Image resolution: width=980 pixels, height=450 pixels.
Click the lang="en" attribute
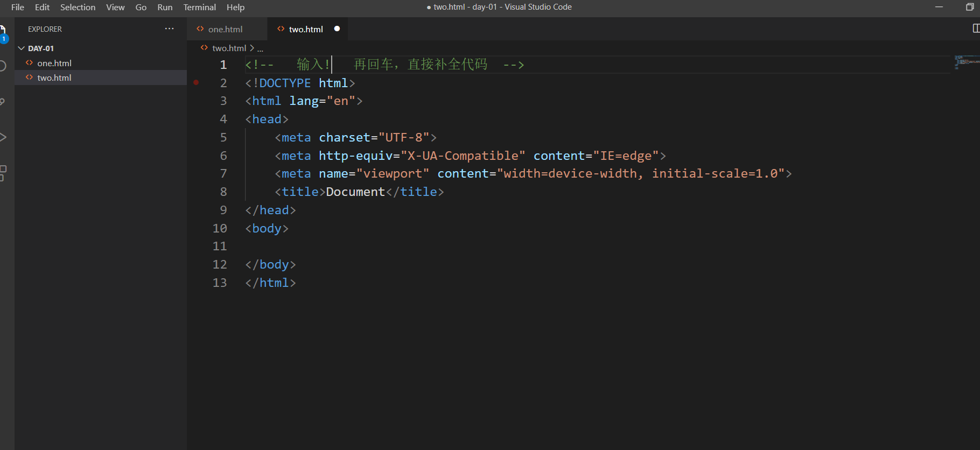pyautogui.click(x=323, y=101)
